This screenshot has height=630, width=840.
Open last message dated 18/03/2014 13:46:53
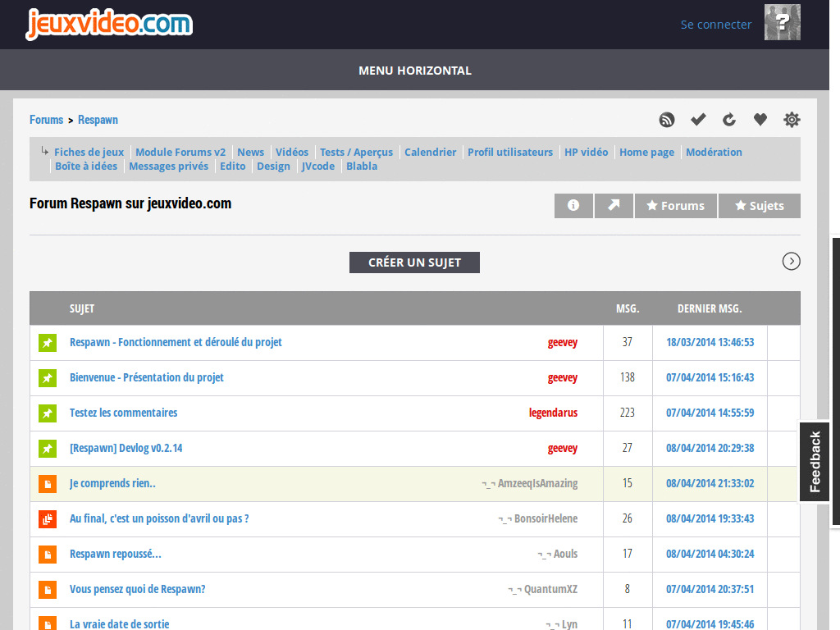(710, 342)
